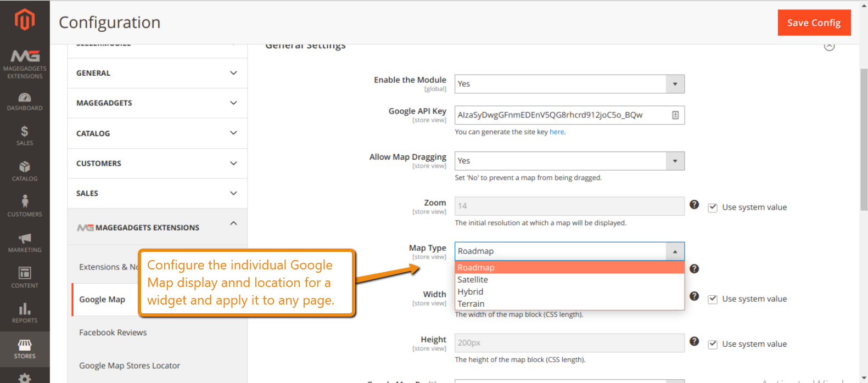Viewport: 868px width, 383px height.
Task: Expand the CUSTOMERS config section
Action: [157, 164]
